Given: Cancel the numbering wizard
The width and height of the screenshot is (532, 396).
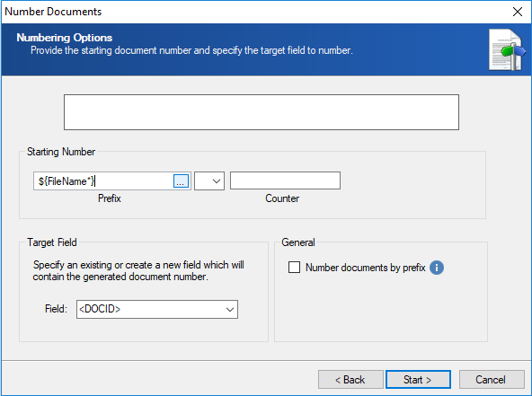Looking at the screenshot, I should (x=492, y=379).
